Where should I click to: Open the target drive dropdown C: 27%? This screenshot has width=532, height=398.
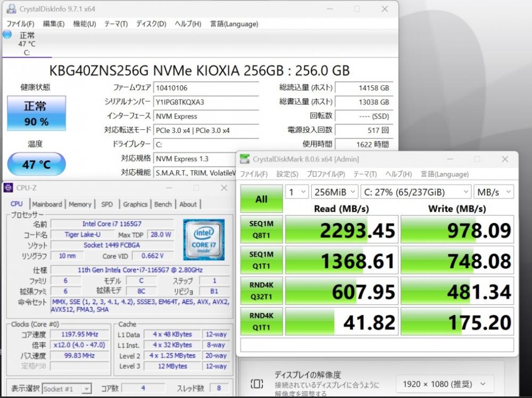point(415,192)
